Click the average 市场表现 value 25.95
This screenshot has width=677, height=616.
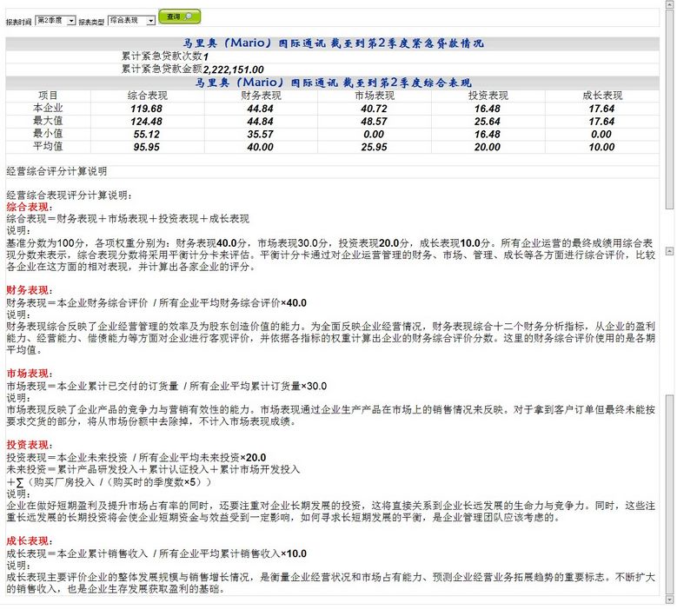[x=374, y=147]
